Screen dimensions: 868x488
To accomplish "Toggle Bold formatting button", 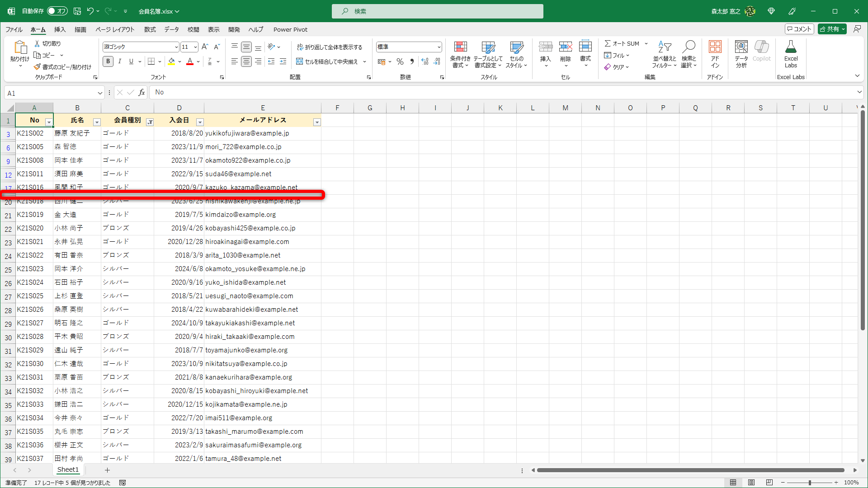I will point(108,61).
